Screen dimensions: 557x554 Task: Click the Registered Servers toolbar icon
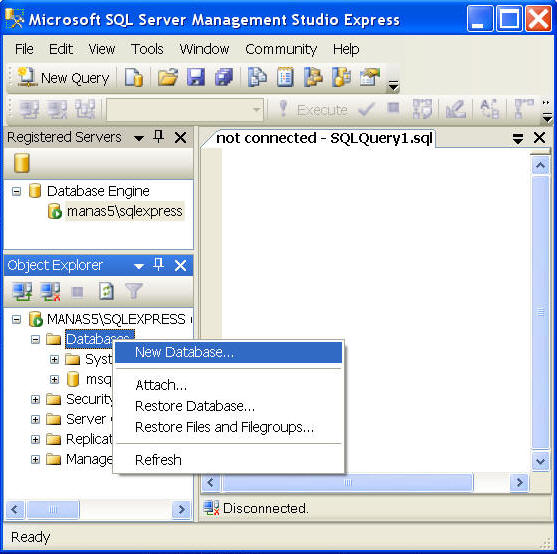[x=257, y=77]
